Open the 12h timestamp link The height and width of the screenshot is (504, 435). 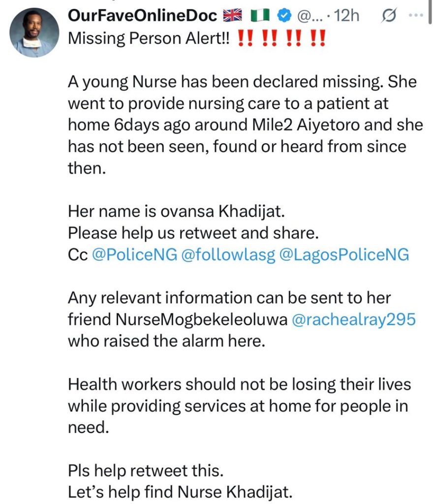pyautogui.click(x=346, y=15)
